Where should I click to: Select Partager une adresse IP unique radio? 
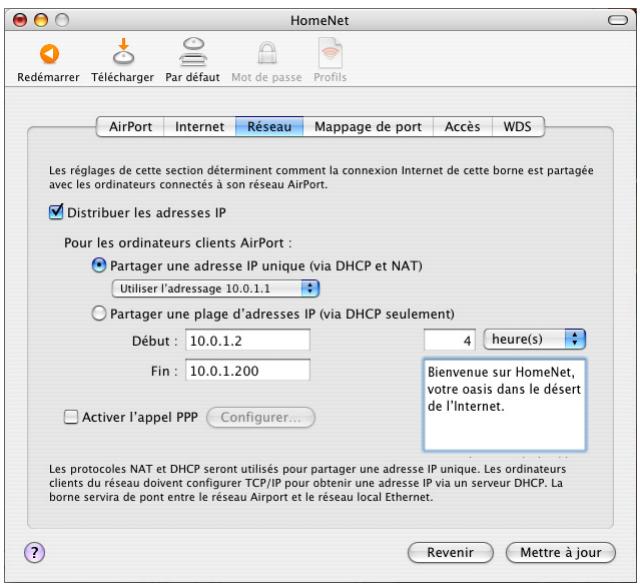coord(99,265)
